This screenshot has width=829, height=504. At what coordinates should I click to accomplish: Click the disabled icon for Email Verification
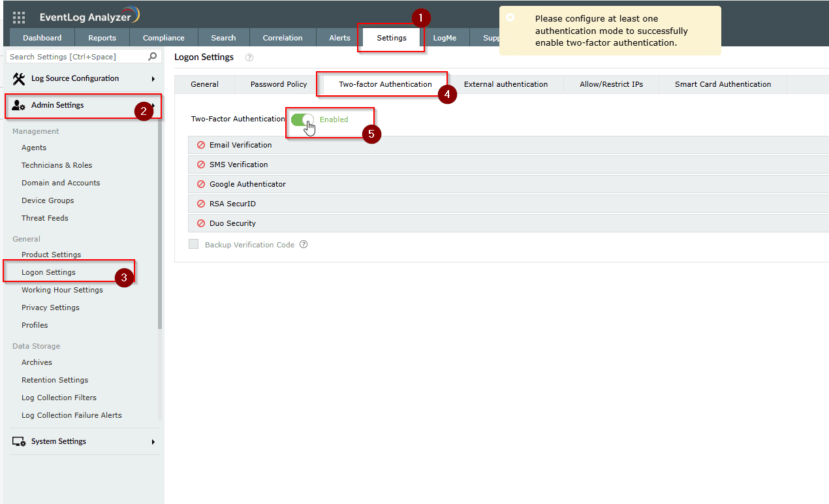[x=201, y=145]
